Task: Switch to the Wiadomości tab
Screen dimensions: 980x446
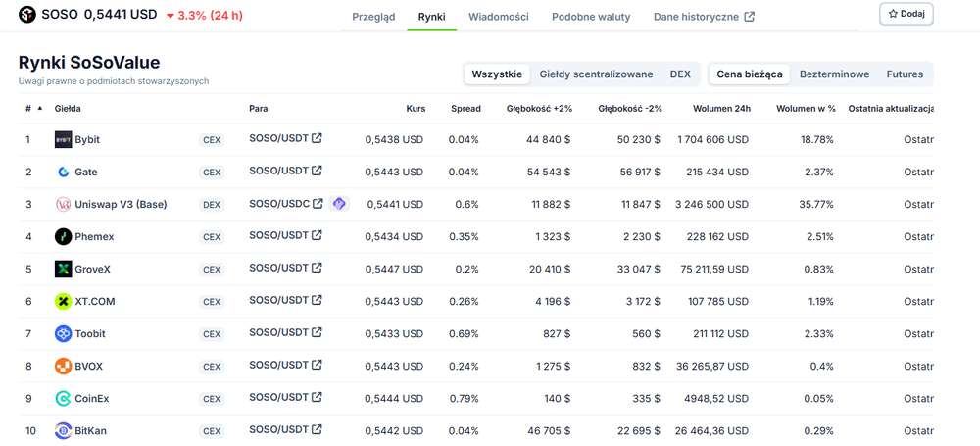Action: pos(498,17)
